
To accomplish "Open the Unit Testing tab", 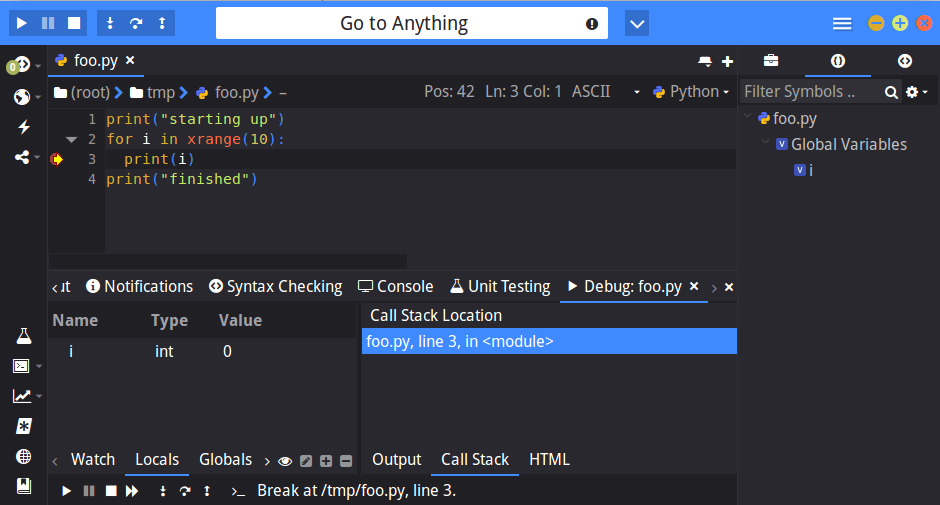I will (x=500, y=287).
